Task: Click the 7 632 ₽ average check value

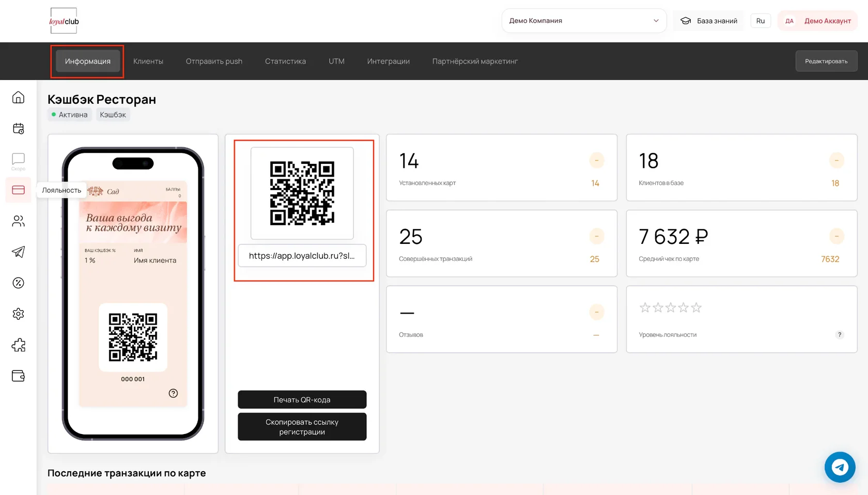Action: [673, 237]
